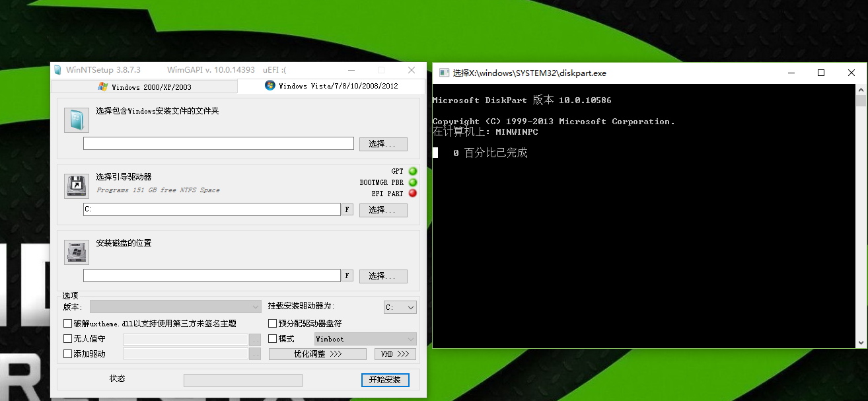Viewport: 868px width, 401px height.
Task: Enable the uxtheme.dll patch checkbox
Action: click(68, 324)
